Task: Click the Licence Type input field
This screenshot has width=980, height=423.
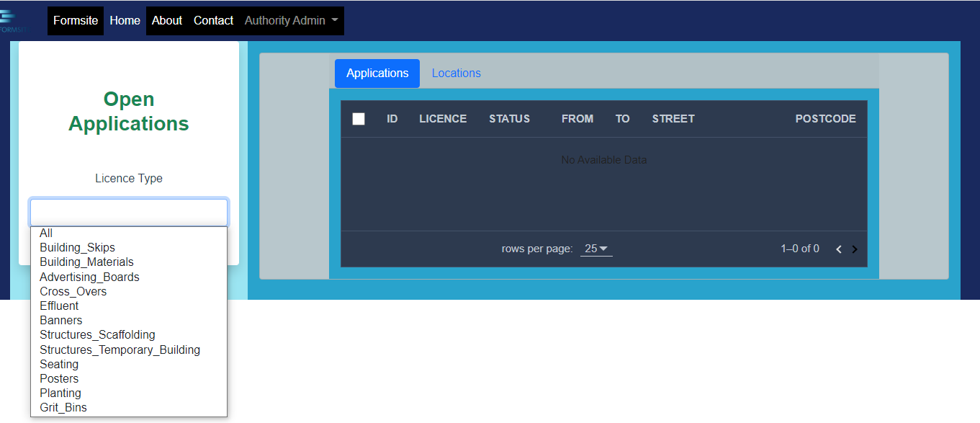Action: click(128, 212)
